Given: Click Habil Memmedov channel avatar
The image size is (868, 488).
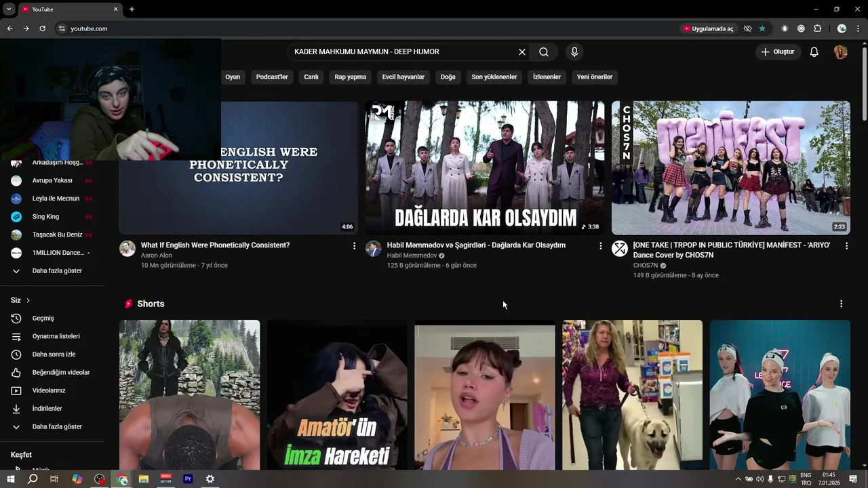Looking at the screenshot, I should 374,249.
